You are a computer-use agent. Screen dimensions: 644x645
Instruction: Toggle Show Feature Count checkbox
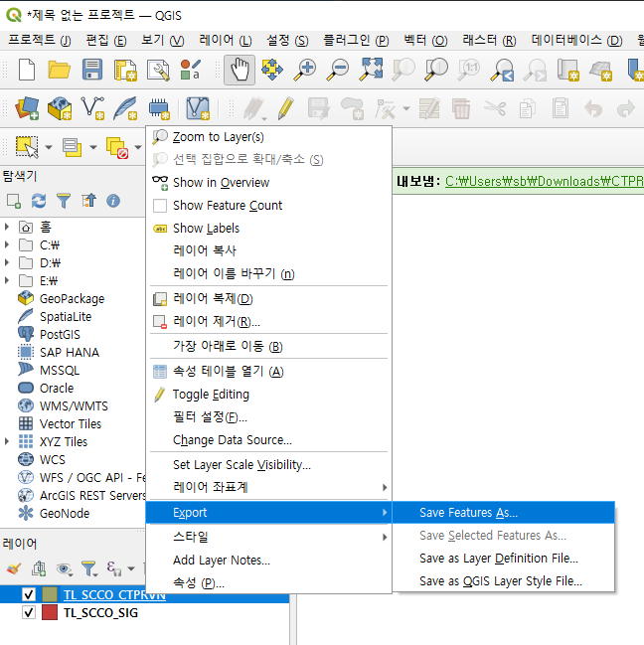pos(160,206)
